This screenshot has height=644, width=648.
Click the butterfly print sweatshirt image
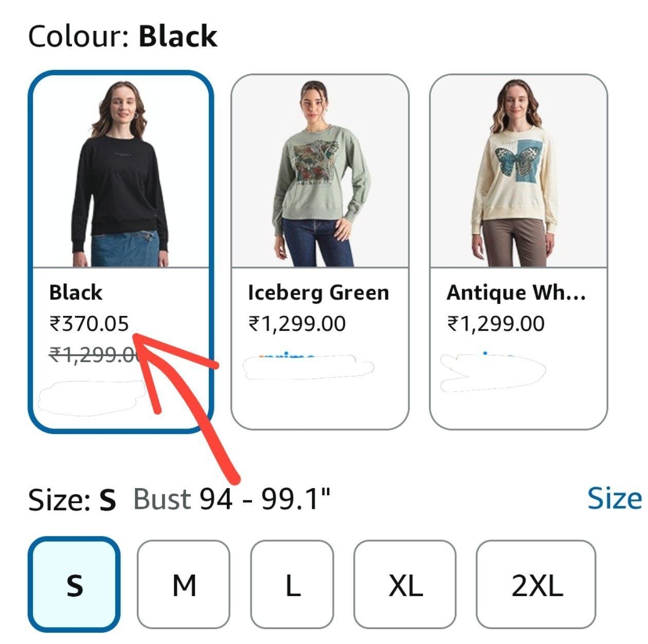click(518, 171)
